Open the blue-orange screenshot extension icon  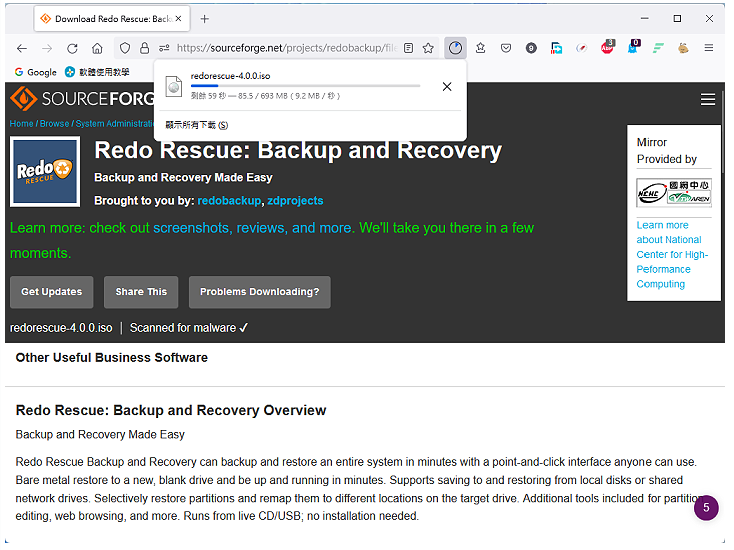[x=556, y=48]
